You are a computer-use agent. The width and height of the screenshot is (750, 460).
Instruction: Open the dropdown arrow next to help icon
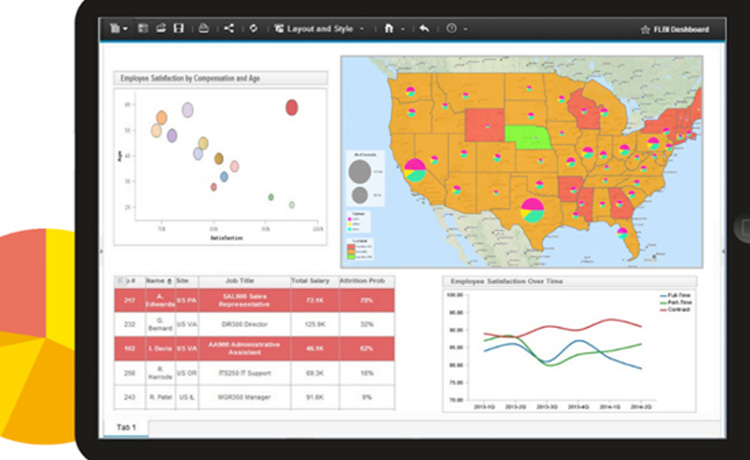(x=465, y=29)
